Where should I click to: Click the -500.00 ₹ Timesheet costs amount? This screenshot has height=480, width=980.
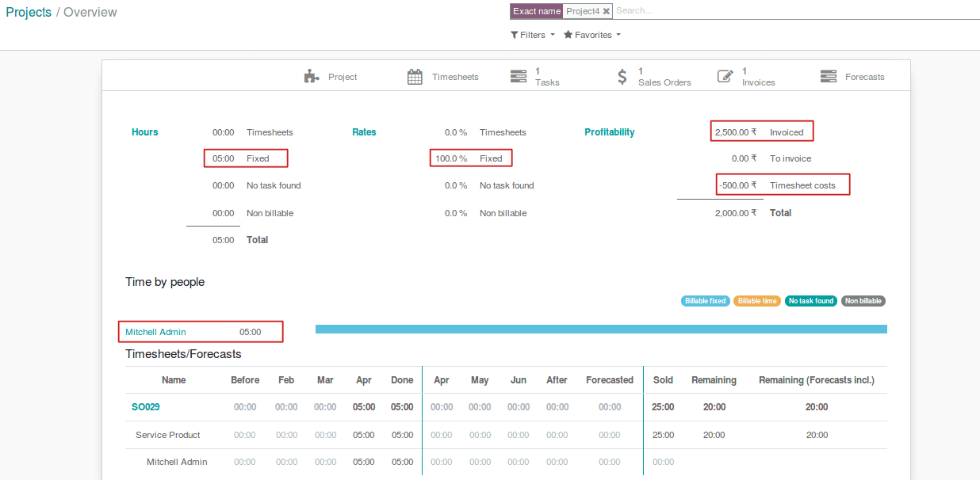737,185
